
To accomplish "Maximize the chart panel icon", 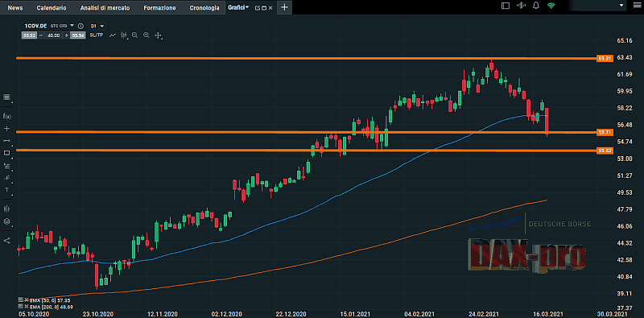I will (264, 8).
